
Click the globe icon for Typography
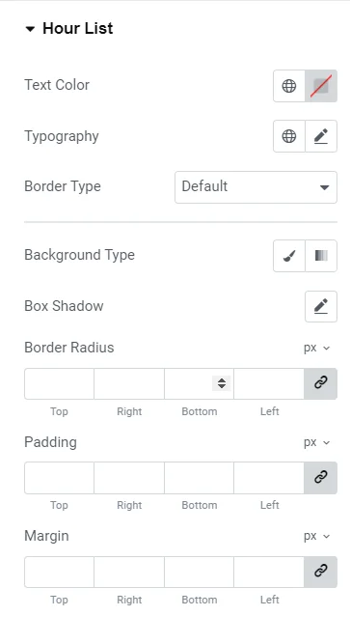coord(289,136)
